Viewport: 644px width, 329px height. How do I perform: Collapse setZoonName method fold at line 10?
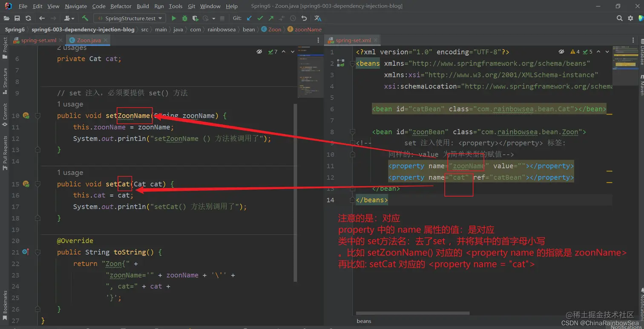pos(37,115)
